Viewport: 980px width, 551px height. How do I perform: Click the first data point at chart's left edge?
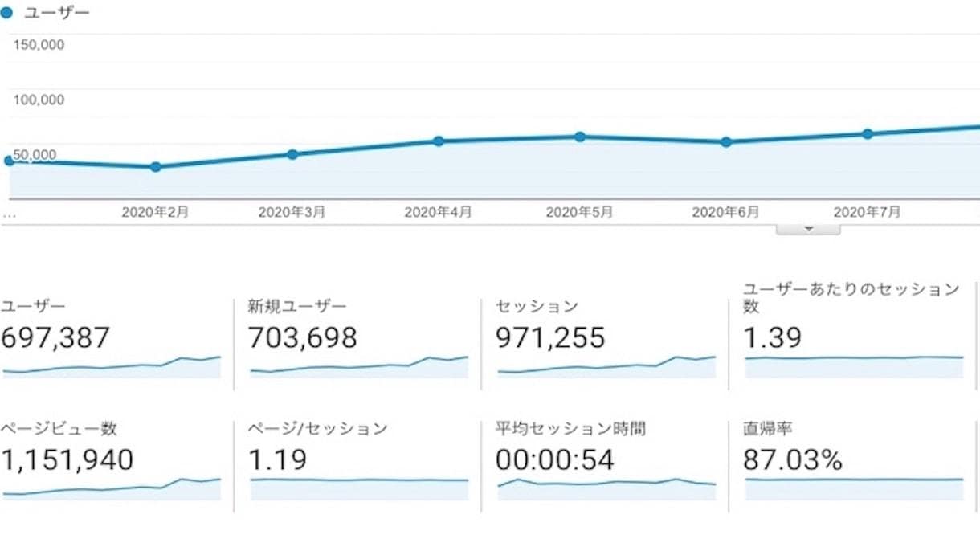[x=9, y=161]
